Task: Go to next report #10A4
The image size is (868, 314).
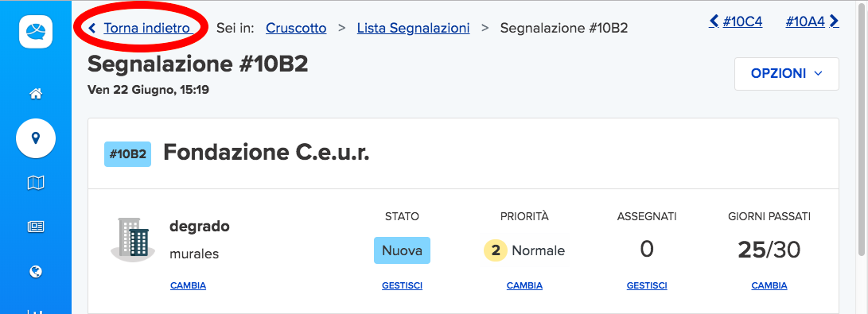Action: click(812, 21)
